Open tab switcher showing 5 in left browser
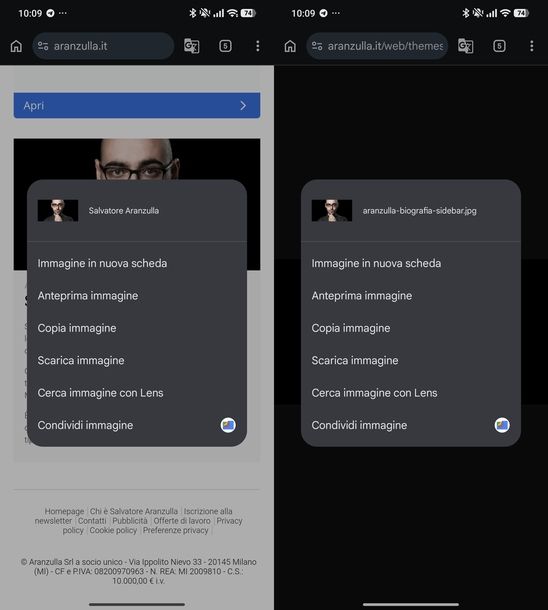This screenshot has width=548, height=610. click(225, 46)
